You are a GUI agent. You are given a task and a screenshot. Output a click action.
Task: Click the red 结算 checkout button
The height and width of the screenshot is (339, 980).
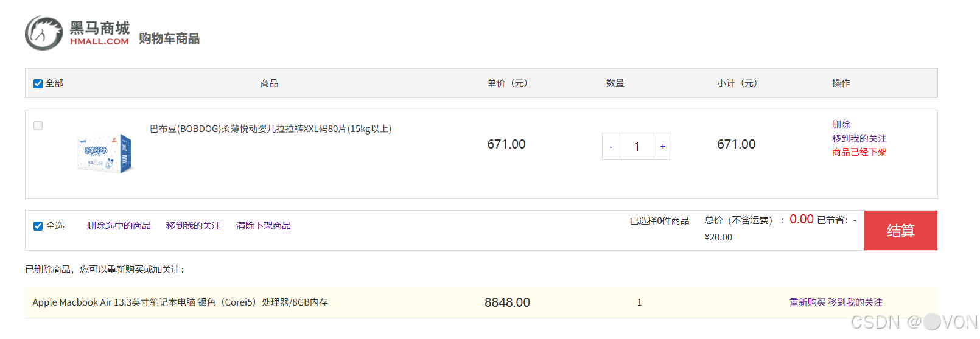901,231
